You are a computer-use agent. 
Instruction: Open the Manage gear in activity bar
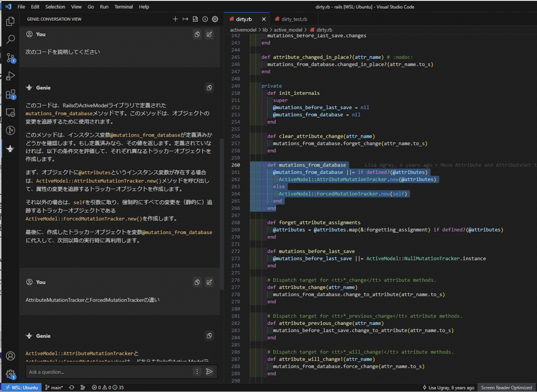tap(10, 374)
